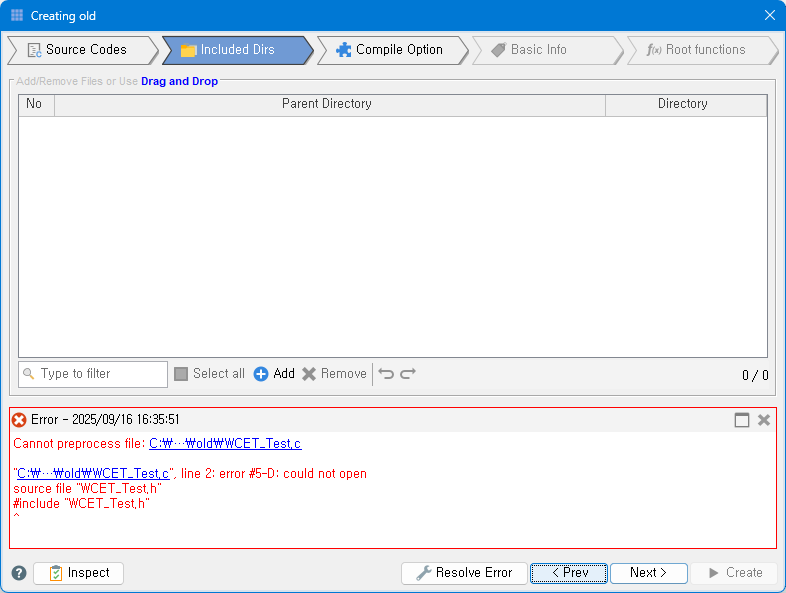Open help via question mark icon

click(x=19, y=573)
